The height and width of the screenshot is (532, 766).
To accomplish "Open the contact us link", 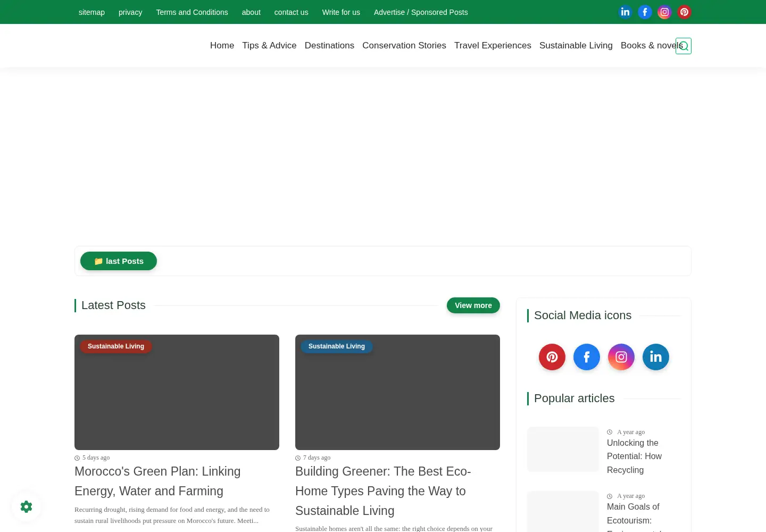I will [291, 12].
